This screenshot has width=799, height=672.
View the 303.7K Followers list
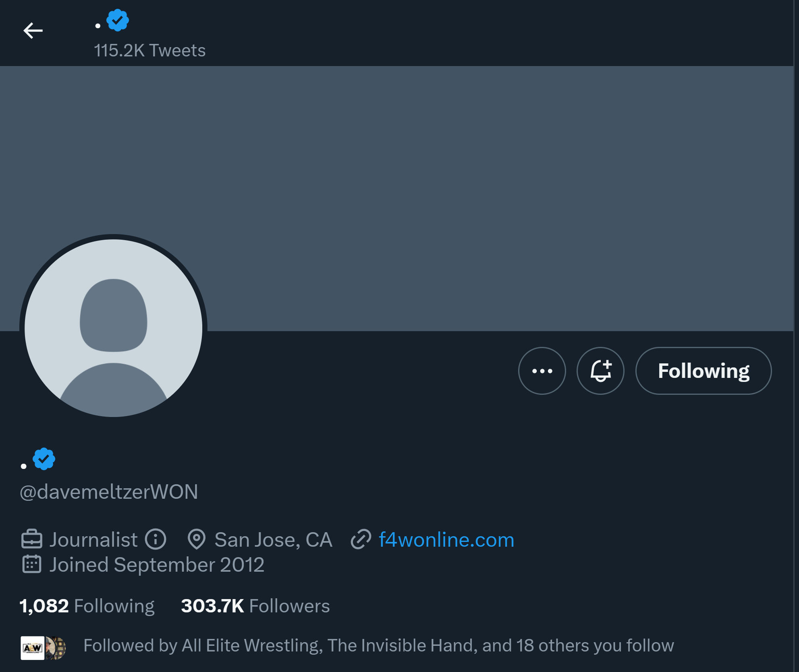pos(255,606)
